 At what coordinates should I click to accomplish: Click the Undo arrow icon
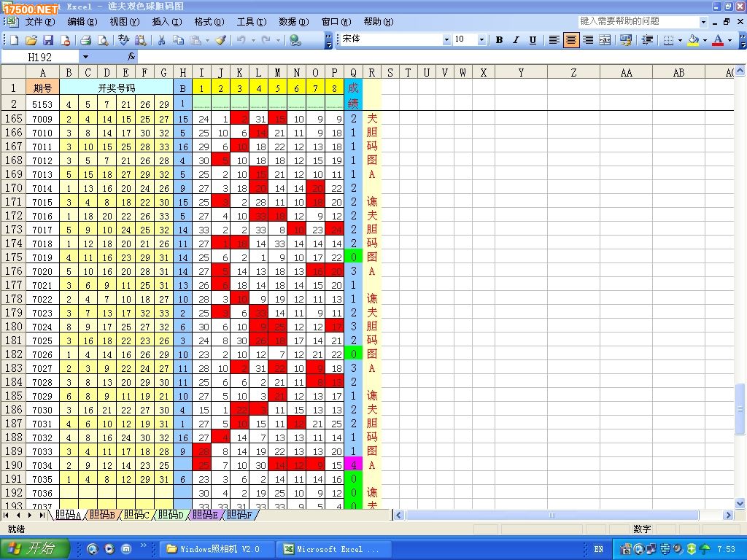click(x=241, y=41)
